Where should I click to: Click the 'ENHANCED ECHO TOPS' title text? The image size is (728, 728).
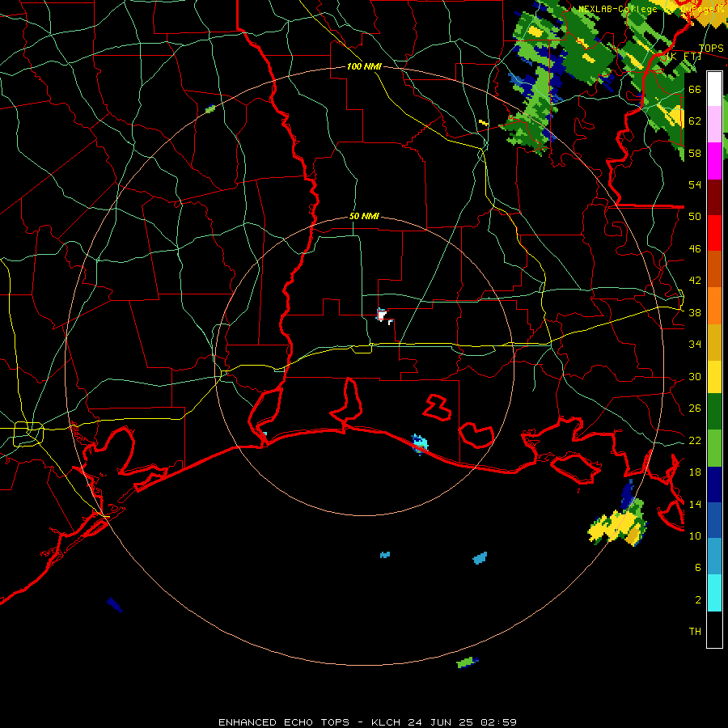(284, 722)
